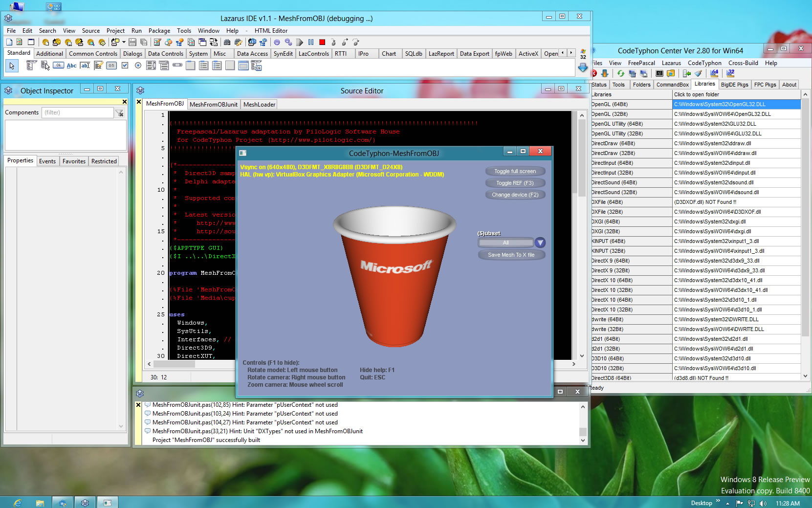Image resolution: width=812 pixels, height=508 pixels.
Task: Open FreePascal menu in CodeTyphon Center
Action: [641, 63]
